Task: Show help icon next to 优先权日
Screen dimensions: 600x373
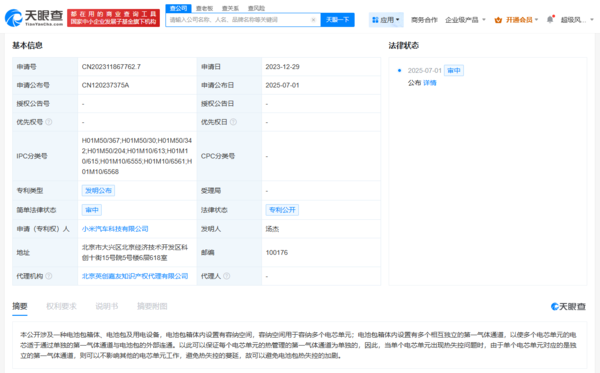Action: click(x=233, y=122)
